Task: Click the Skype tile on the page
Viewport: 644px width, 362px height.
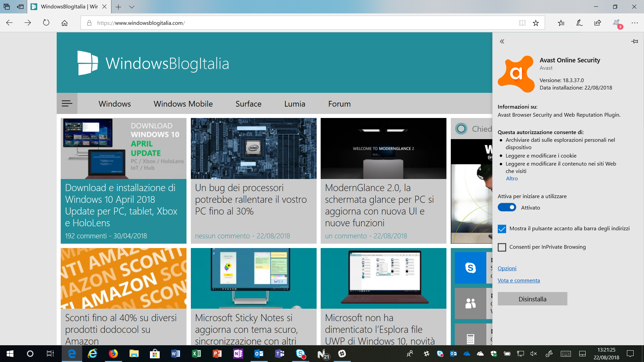Action: [471, 267]
